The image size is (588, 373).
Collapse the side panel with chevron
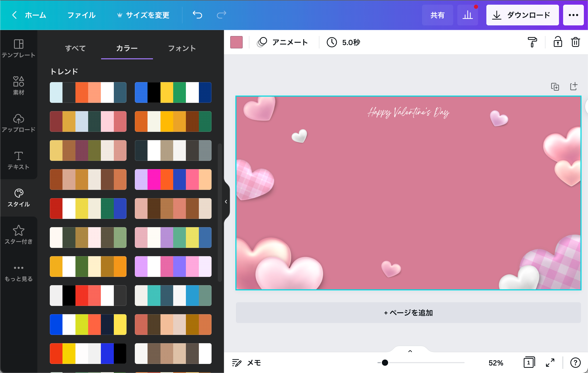(226, 202)
